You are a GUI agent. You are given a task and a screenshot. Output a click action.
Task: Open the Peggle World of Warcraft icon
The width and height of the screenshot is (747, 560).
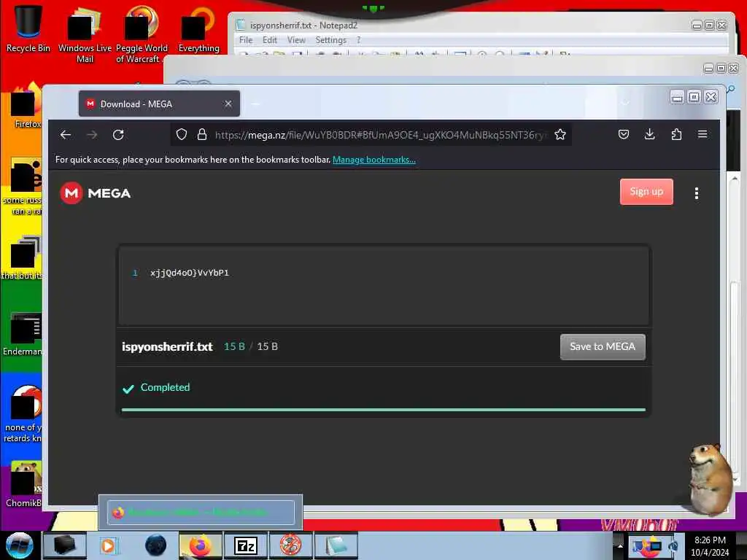click(141, 34)
